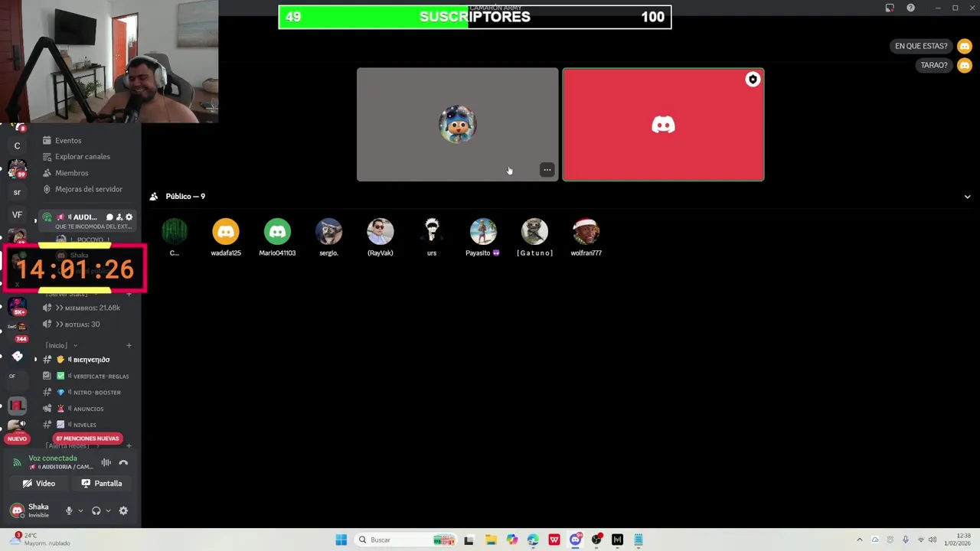Open AUDITORIA channel settings gear
This screenshot has width=980, height=551.
tap(129, 217)
